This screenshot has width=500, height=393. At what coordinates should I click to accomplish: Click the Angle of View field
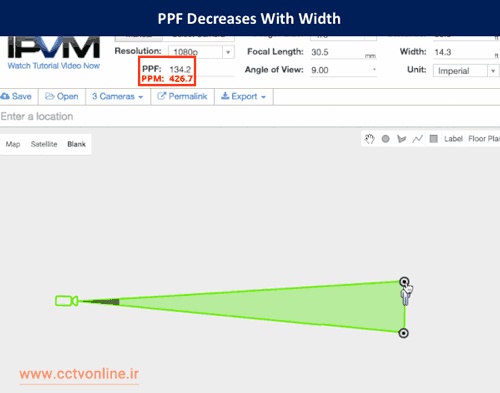343,70
